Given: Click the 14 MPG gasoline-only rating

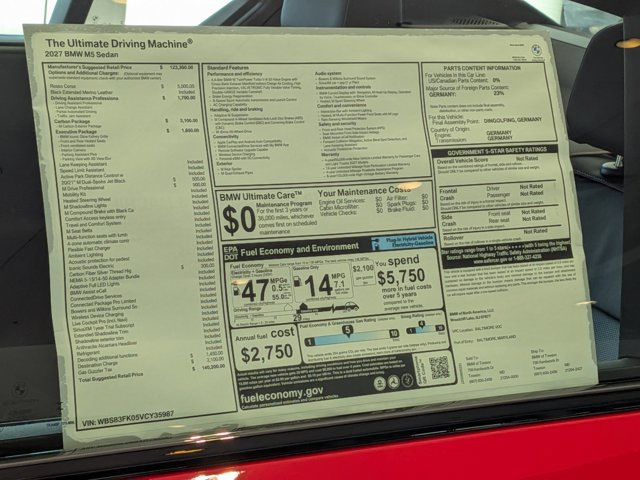Looking at the screenshot, I should tap(318, 285).
